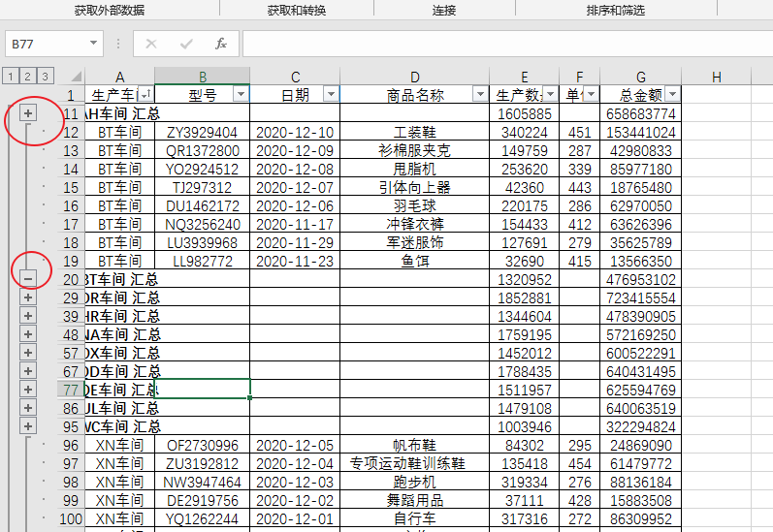This screenshot has width=773, height=532.
Task: Select date cell 2020-11-29
Action: 295,242
